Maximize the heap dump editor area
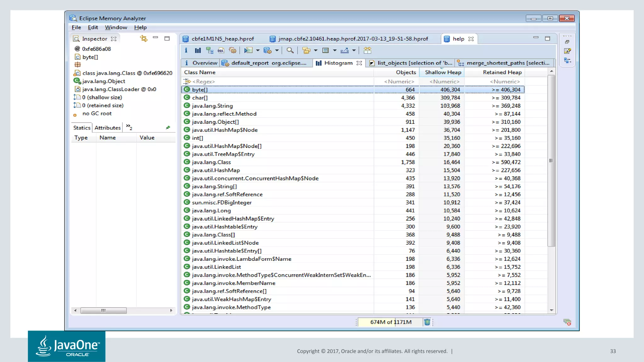Viewport: 644px width, 362px height. [547, 38]
